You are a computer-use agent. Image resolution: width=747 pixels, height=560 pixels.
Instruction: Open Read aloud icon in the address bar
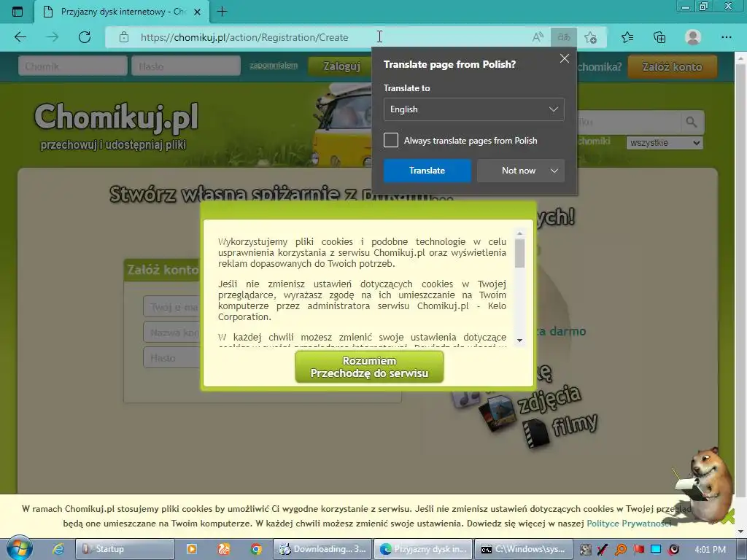[x=538, y=37]
